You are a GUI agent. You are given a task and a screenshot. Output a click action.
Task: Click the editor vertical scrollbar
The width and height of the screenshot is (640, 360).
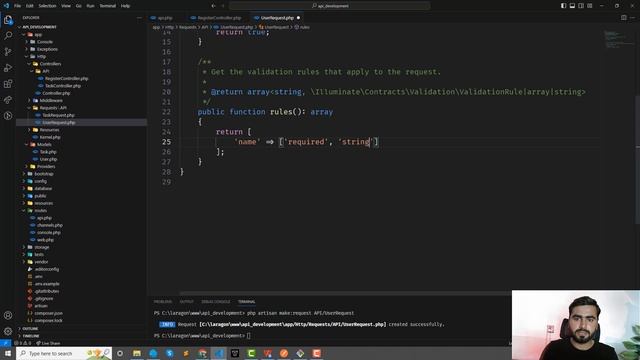tap(637, 159)
